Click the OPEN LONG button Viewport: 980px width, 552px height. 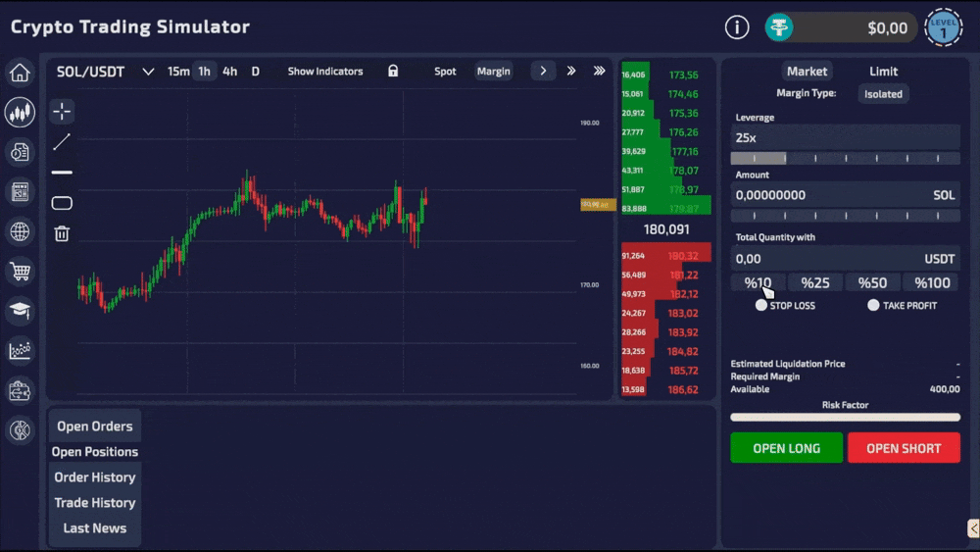(x=786, y=448)
